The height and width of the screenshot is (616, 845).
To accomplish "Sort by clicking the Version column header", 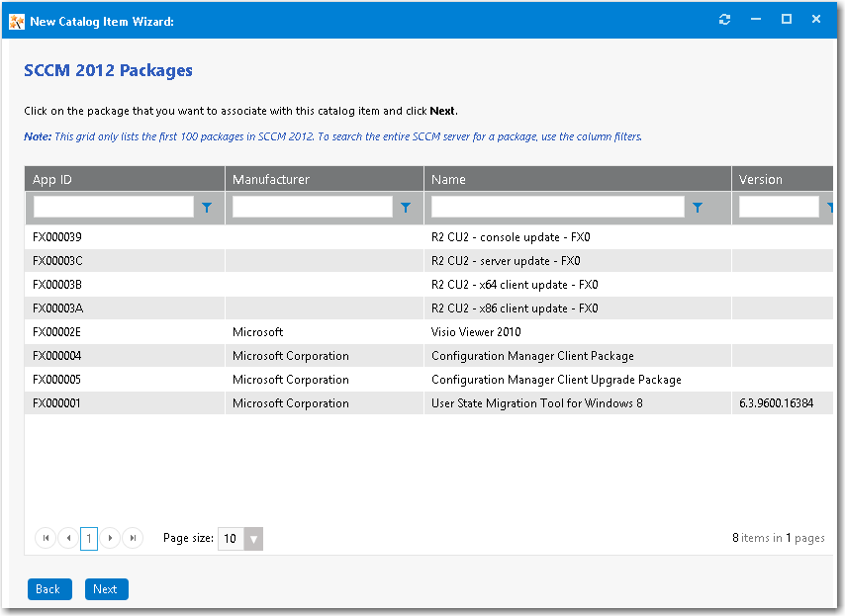I will click(762, 179).
